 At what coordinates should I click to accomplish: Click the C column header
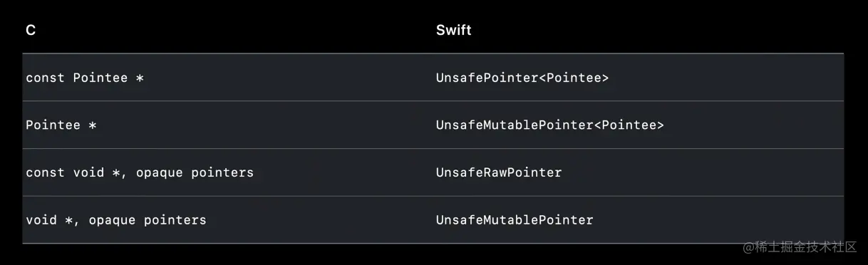(31, 31)
